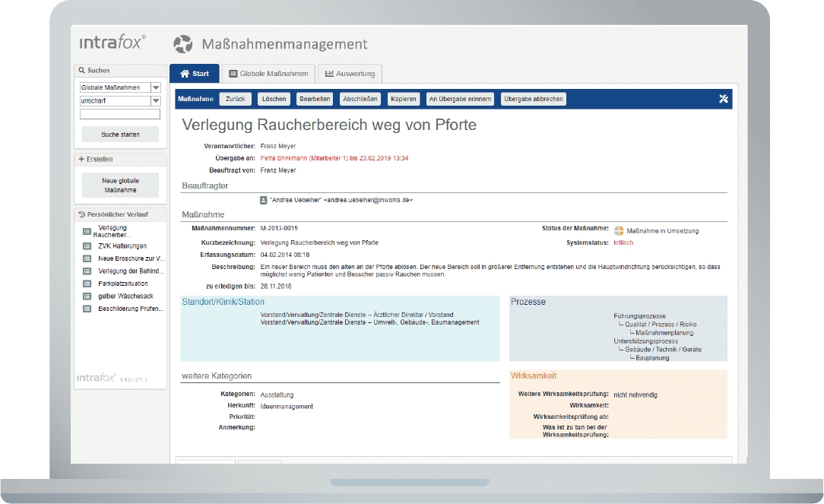Click list icon next to Beschilderung Prüfen...
This screenshot has height=504, width=824.
click(87, 309)
